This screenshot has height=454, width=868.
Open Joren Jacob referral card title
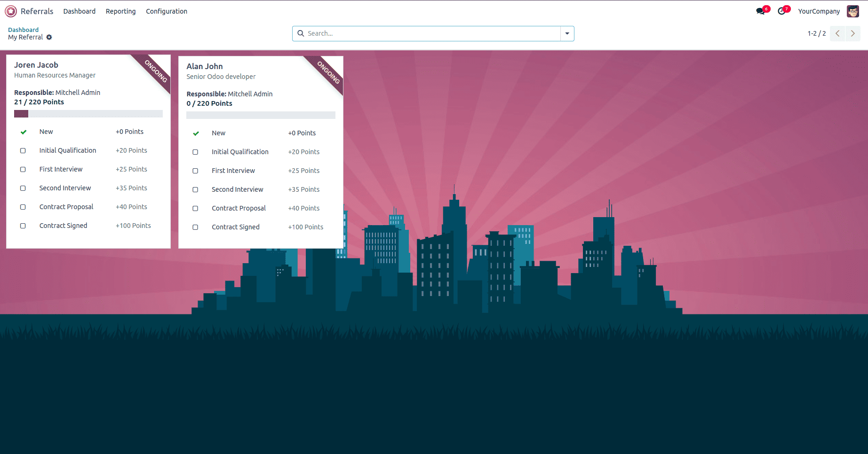[36, 65]
